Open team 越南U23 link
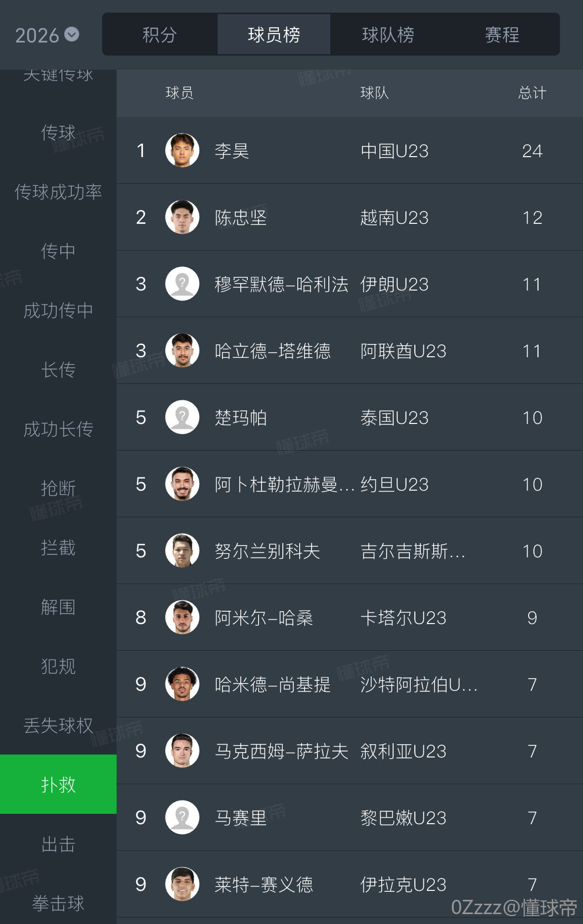 pos(394,217)
